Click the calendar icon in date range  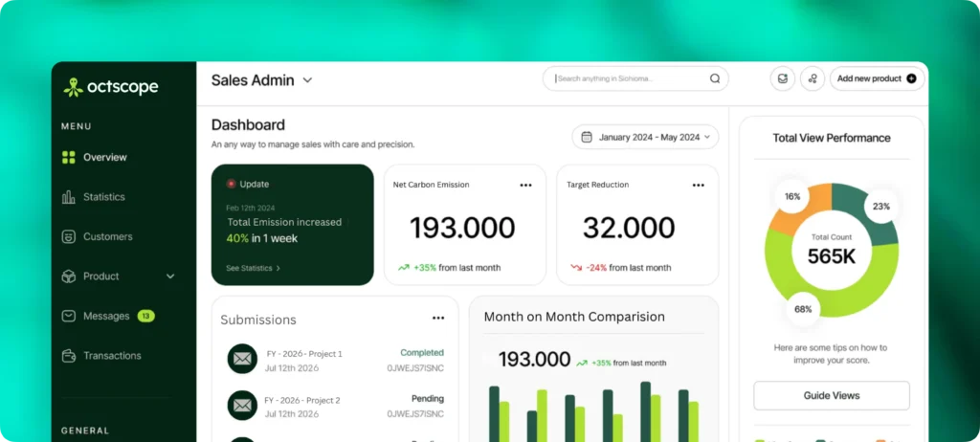(587, 137)
